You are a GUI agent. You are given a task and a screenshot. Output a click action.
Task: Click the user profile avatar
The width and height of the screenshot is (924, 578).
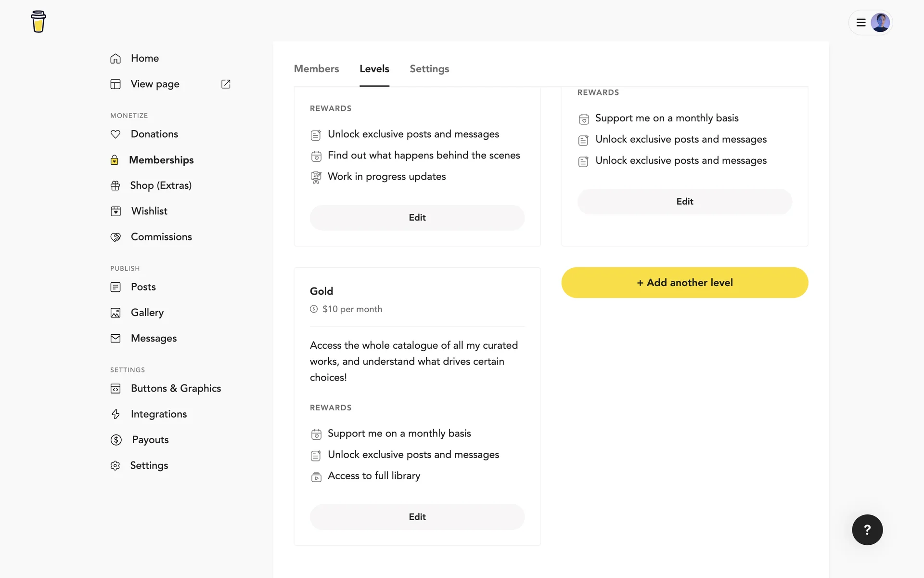tap(880, 23)
